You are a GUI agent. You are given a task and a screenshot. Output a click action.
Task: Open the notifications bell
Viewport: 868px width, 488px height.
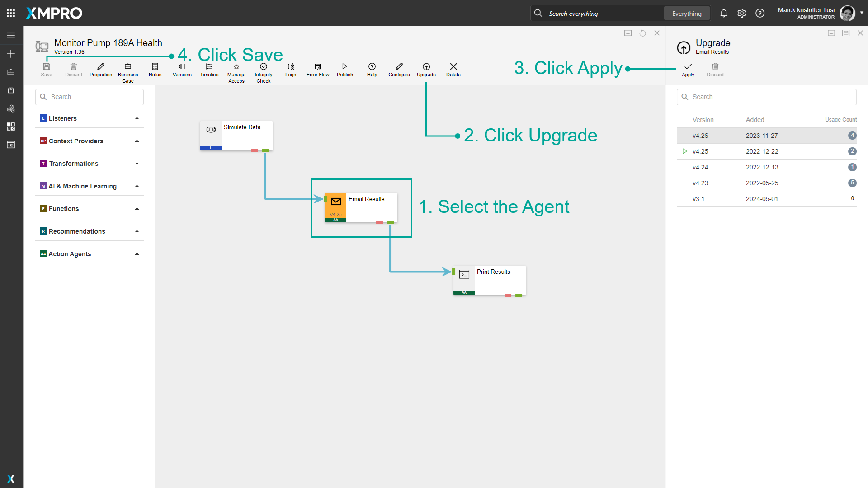pyautogui.click(x=723, y=13)
